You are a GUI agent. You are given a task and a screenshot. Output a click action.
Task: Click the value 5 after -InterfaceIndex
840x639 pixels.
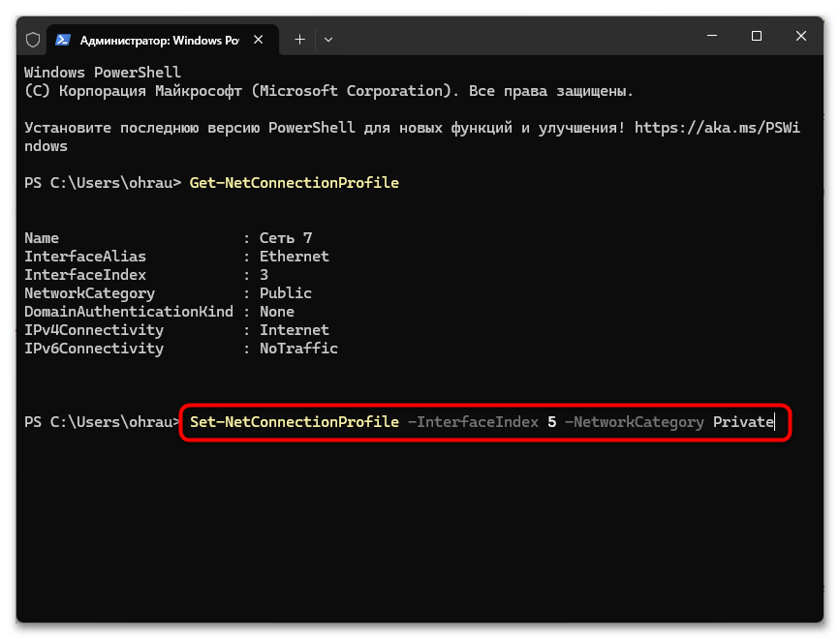tap(552, 422)
